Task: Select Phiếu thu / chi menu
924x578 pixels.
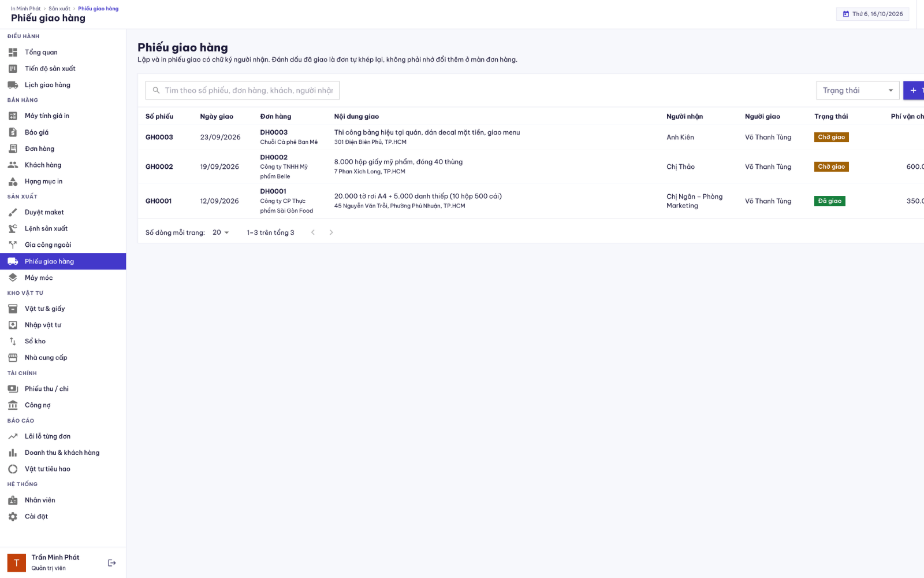Action: [x=63, y=388]
